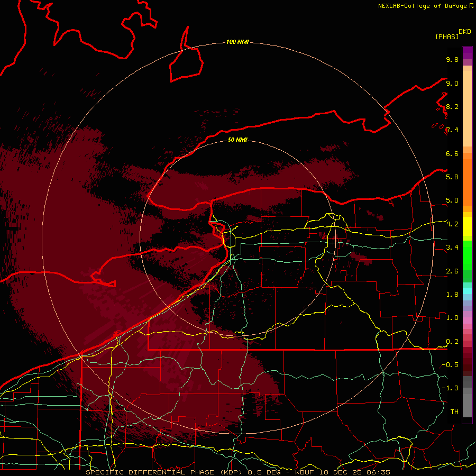The width and height of the screenshot is (476, 476).
Task: Click the Specific Differential Phase KBUF caption
Action: point(238,472)
